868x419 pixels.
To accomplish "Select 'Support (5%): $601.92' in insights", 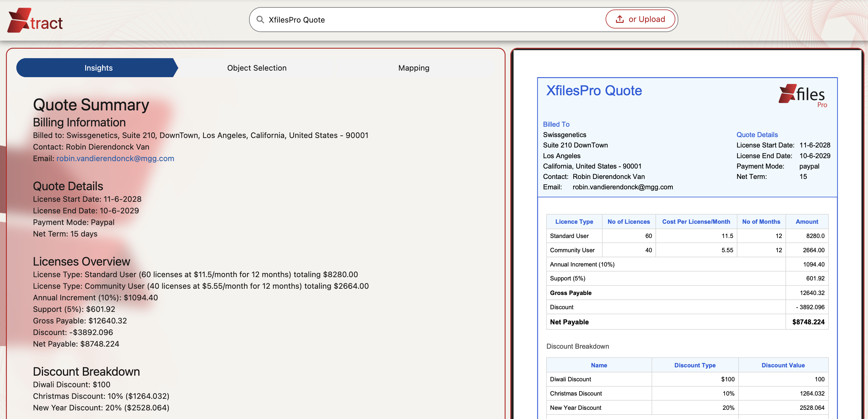I will click(74, 309).
